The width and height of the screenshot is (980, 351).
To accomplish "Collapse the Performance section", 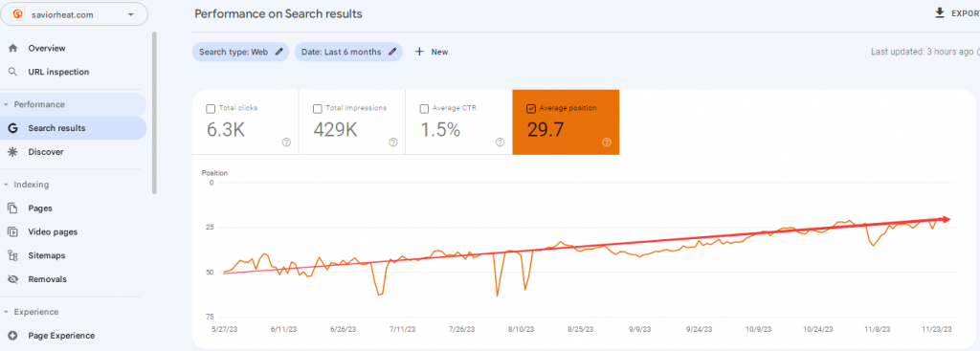I will click(x=6, y=104).
